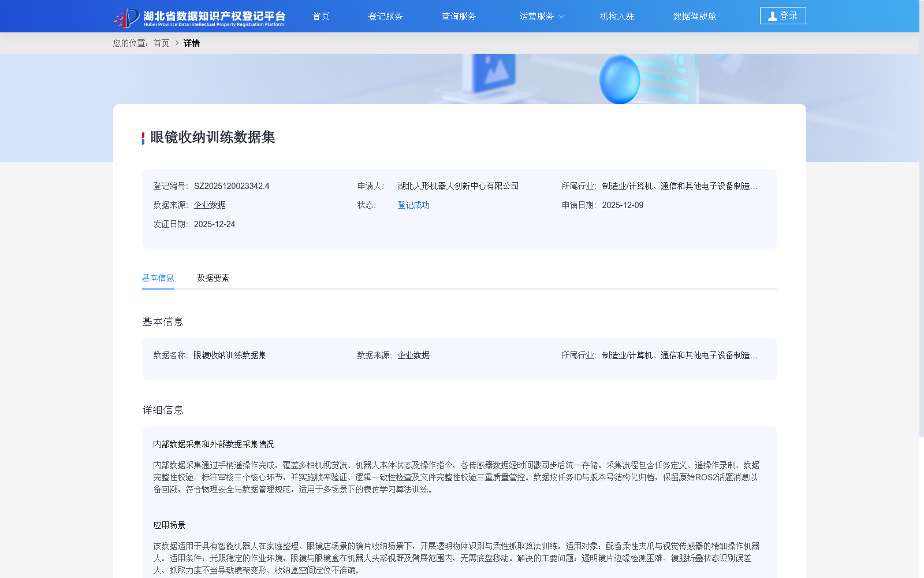Open the 首页 navigation menu

321,16
